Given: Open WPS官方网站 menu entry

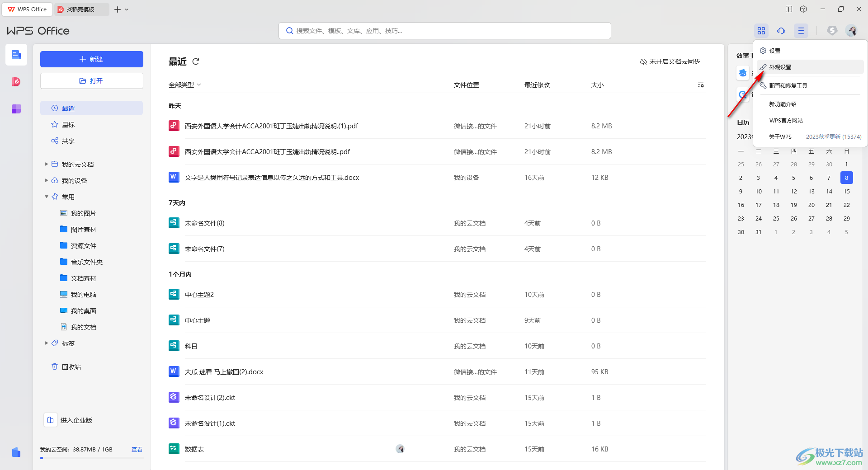Looking at the screenshot, I should [x=810, y=120].
